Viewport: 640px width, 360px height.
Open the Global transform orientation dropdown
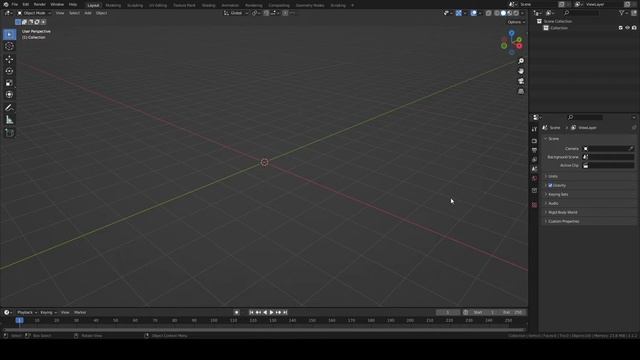point(236,13)
